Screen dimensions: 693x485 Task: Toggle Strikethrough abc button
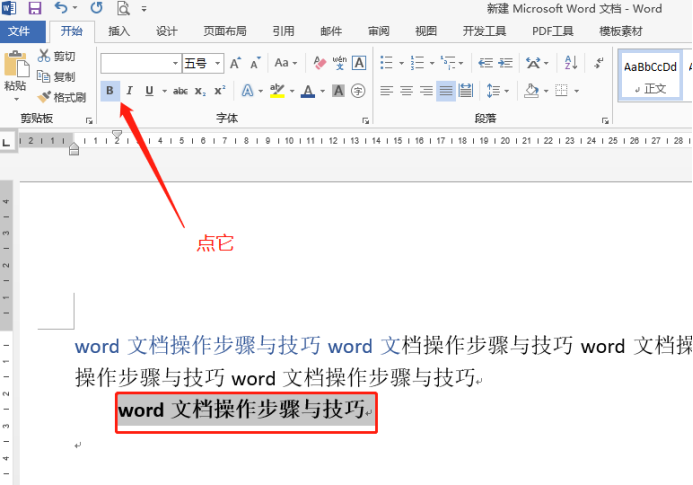click(x=180, y=91)
